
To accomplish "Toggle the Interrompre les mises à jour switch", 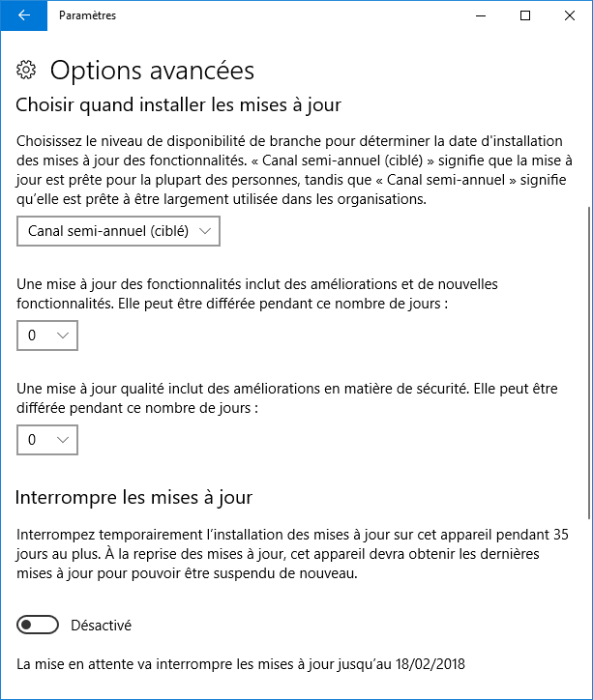I will (x=38, y=625).
